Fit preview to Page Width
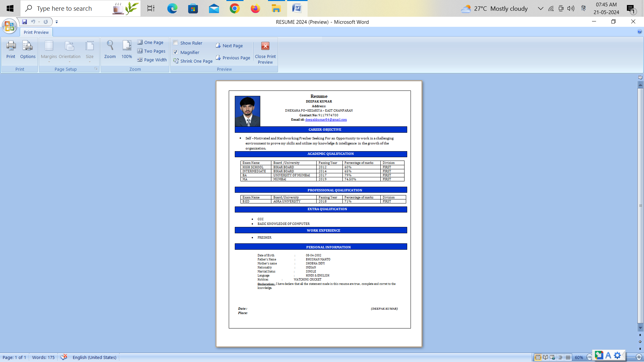The image size is (644, 362). click(152, 60)
